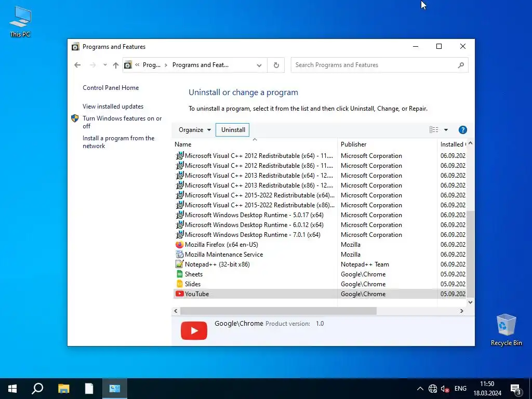Click scroll left arrow of list
This screenshot has width=532, height=399.
176,311
